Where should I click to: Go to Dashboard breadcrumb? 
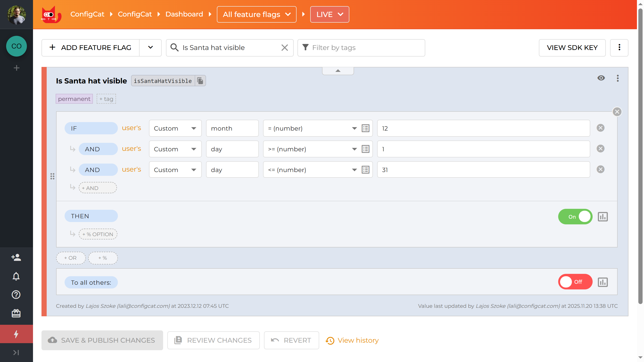184,14
